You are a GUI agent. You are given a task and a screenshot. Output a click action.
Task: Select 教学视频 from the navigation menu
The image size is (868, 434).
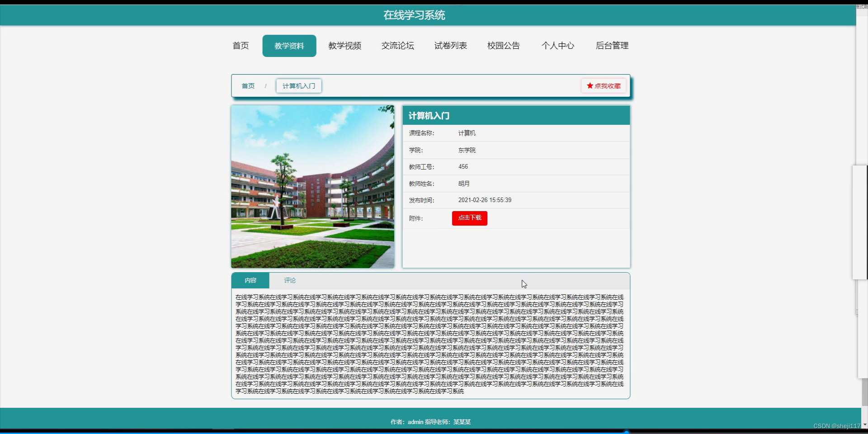coord(345,45)
